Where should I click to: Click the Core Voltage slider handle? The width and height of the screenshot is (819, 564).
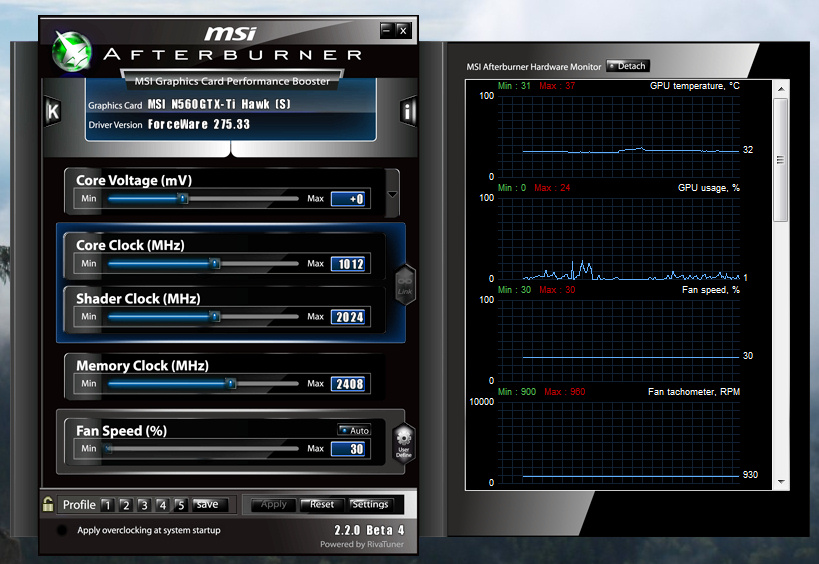point(182,198)
